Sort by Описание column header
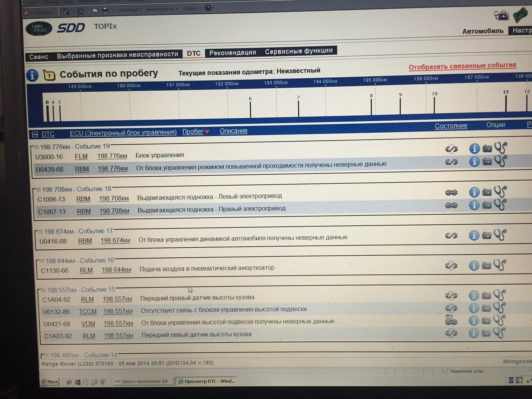The width and height of the screenshot is (532, 399). point(233,131)
